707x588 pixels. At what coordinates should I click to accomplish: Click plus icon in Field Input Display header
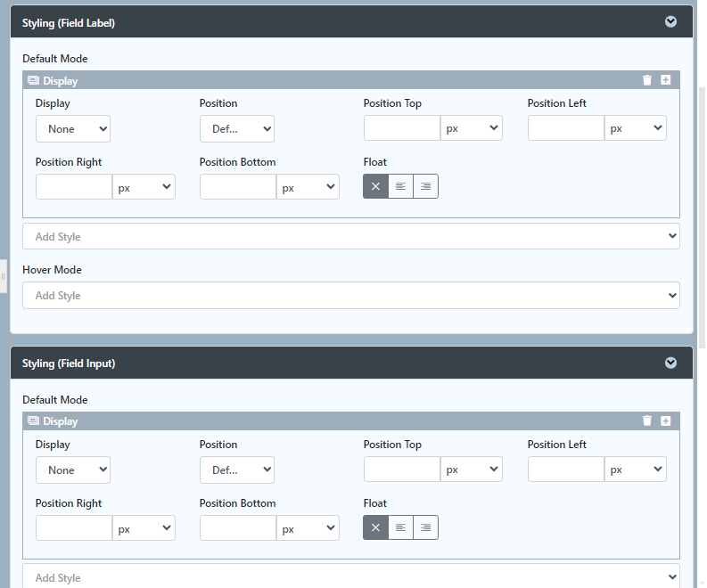pyautogui.click(x=666, y=421)
